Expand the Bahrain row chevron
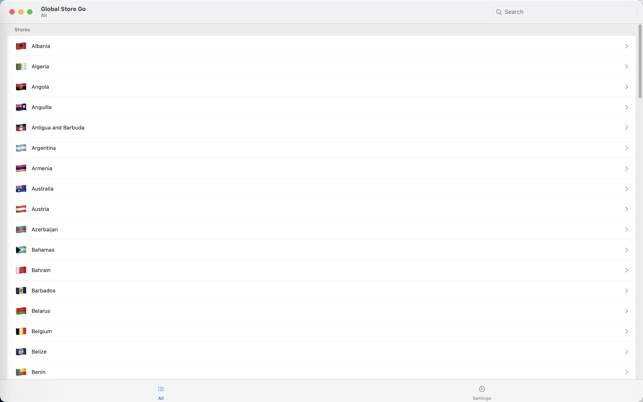643x402 pixels. [x=627, y=270]
